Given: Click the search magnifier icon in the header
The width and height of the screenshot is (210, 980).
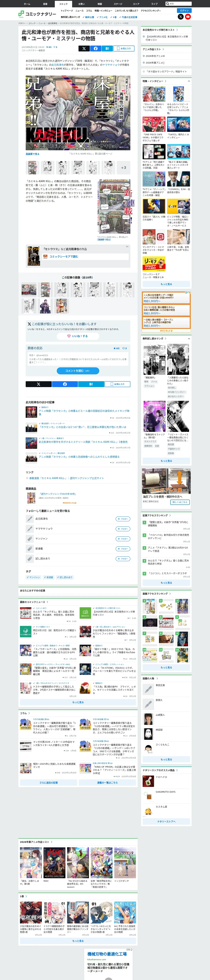Looking at the screenshot, I should coord(168,3).
